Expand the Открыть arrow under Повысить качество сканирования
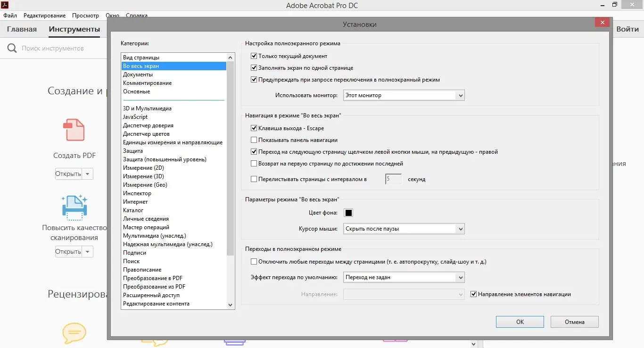 (87, 252)
